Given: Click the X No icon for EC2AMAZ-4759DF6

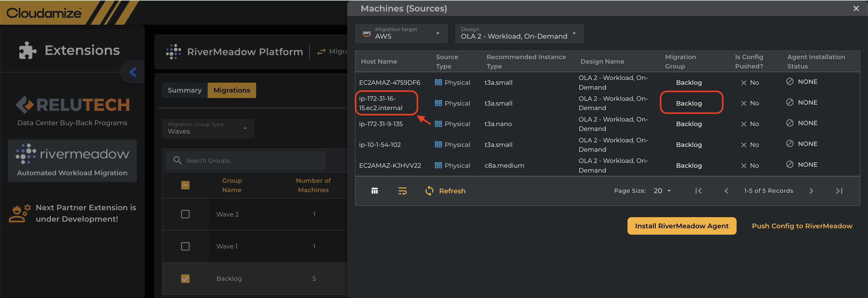Looking at the screenshot, I should tap(744, 83).
